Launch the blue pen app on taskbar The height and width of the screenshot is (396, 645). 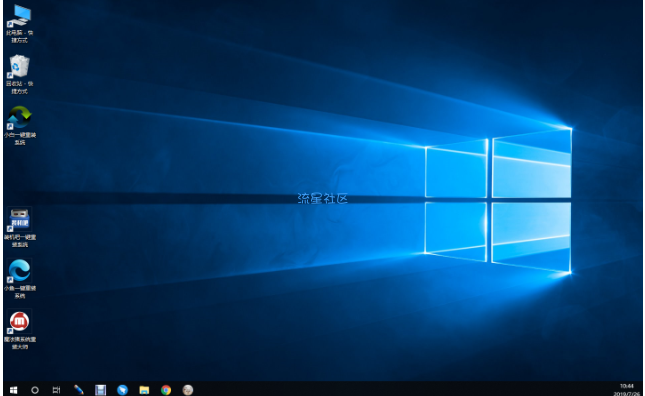(x=79, y=390)
